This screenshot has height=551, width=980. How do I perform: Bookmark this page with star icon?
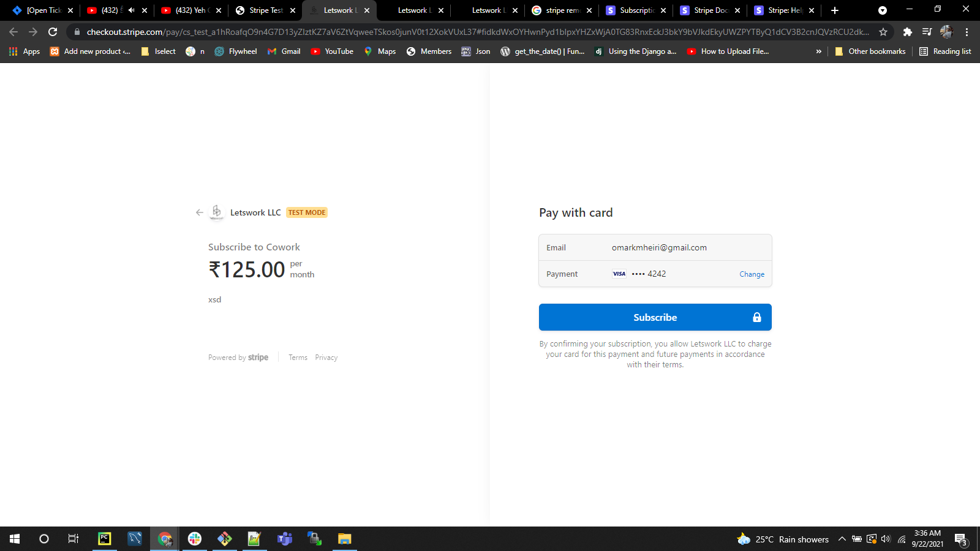(x=883, y=32)
